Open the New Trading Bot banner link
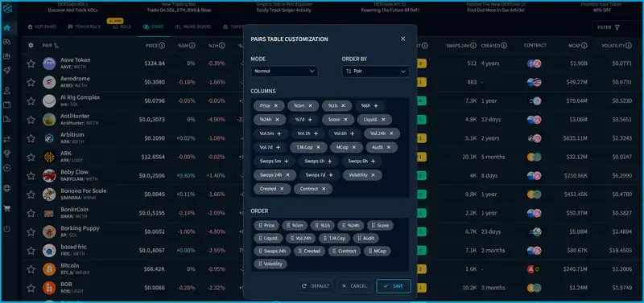Viewport: 644px width, 303px height. (x=178, y=6)
